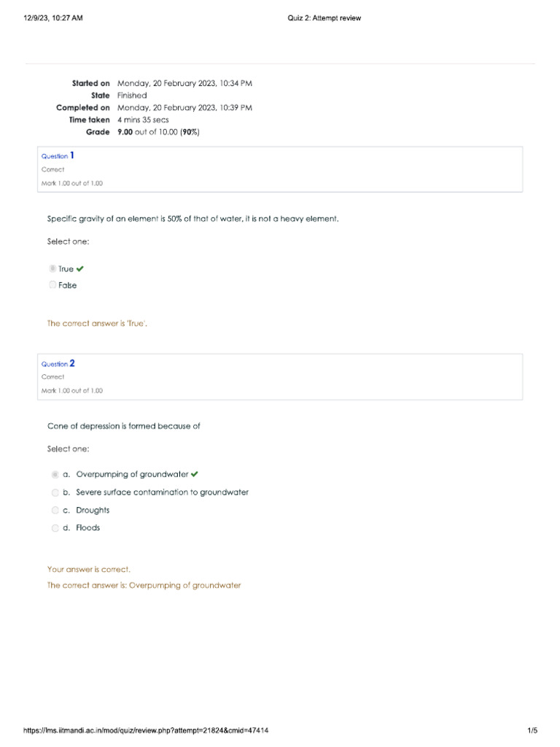
Task: Pick option b. Severe surface contamination radio
Action: point(55,492)
